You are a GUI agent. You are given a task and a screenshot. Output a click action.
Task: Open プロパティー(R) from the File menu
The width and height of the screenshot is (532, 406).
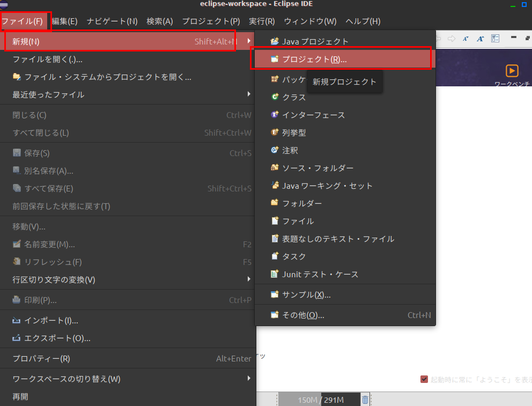point(127,358)
